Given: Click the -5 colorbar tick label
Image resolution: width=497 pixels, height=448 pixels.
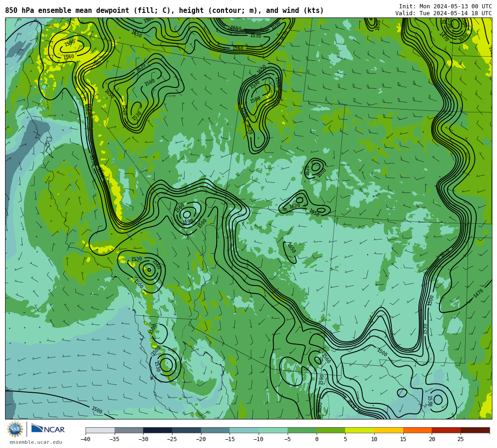Looking at the screenshot, I should pyautogui.click(x=288, y=439).
